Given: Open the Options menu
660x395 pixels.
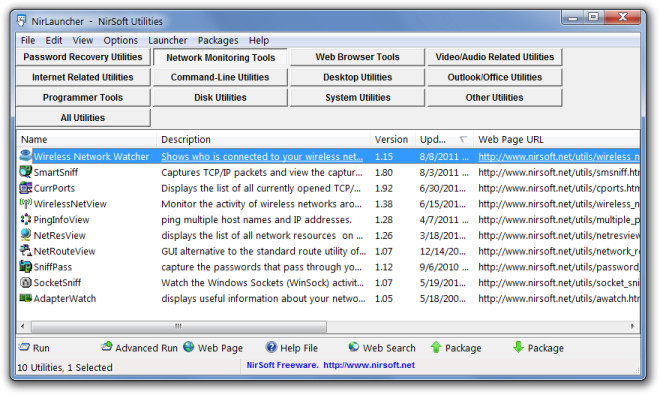Looking at the screenshot, I should tap(120, 40).
